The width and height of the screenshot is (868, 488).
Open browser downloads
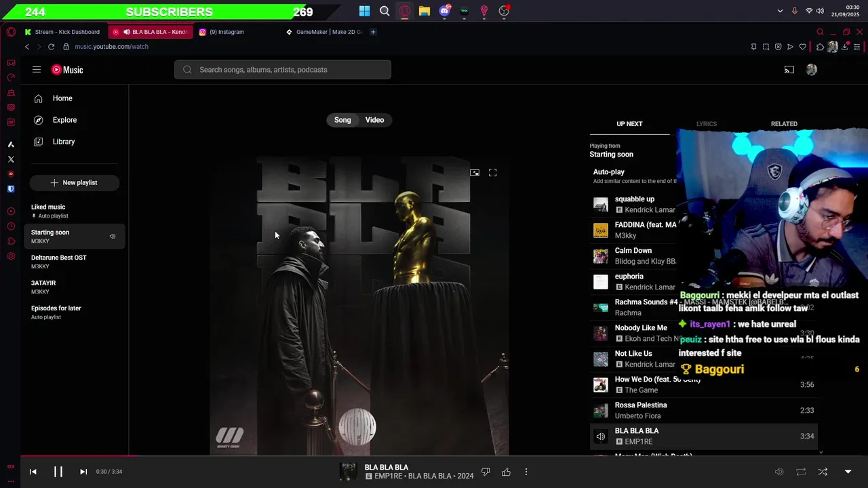(x=845, y=47)
